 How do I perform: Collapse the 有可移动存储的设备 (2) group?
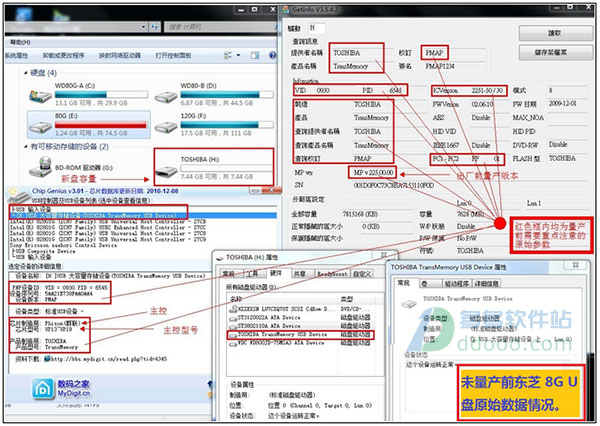pyautogui.click(x=26, y=147)
